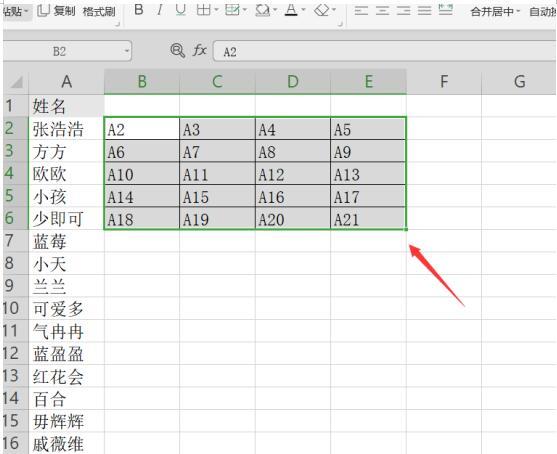Expand the fill color dropdown arrow
The height and width of the screenshot is (454, 557).
(275, 10)
